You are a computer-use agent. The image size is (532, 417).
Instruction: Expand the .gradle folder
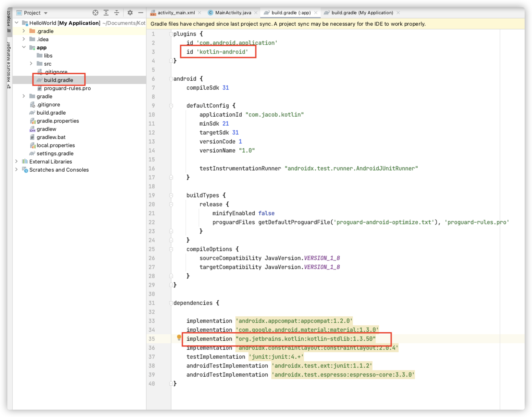click(x=24, y=31)
